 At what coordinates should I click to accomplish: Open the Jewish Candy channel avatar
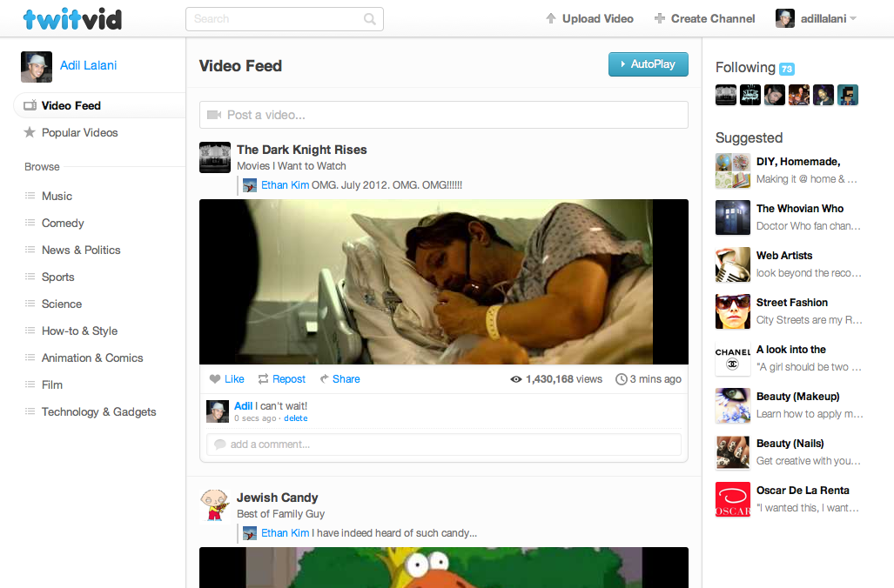point(215,504)
